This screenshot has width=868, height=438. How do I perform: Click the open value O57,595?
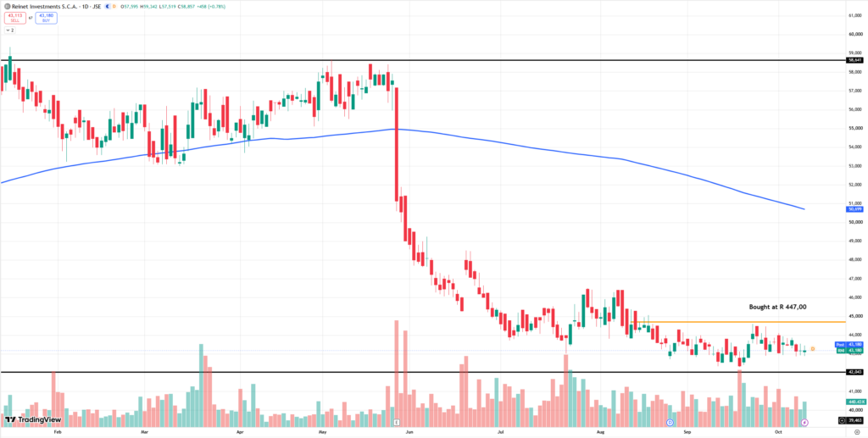[x=129, y=7]
